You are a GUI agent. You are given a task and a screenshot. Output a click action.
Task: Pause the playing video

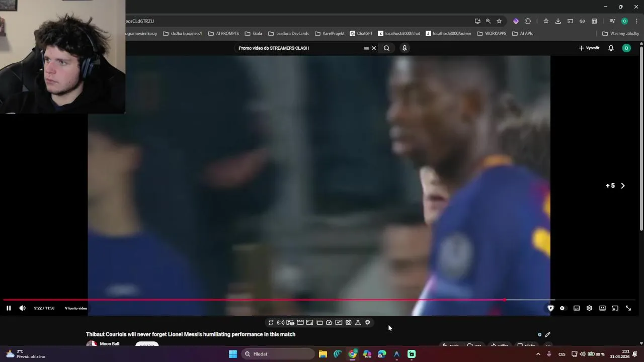9,308
